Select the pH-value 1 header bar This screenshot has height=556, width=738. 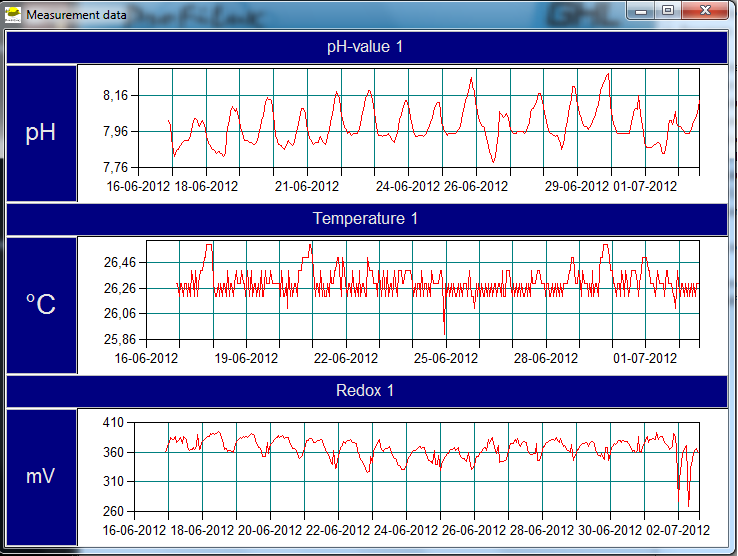click(x=365, y=47)
